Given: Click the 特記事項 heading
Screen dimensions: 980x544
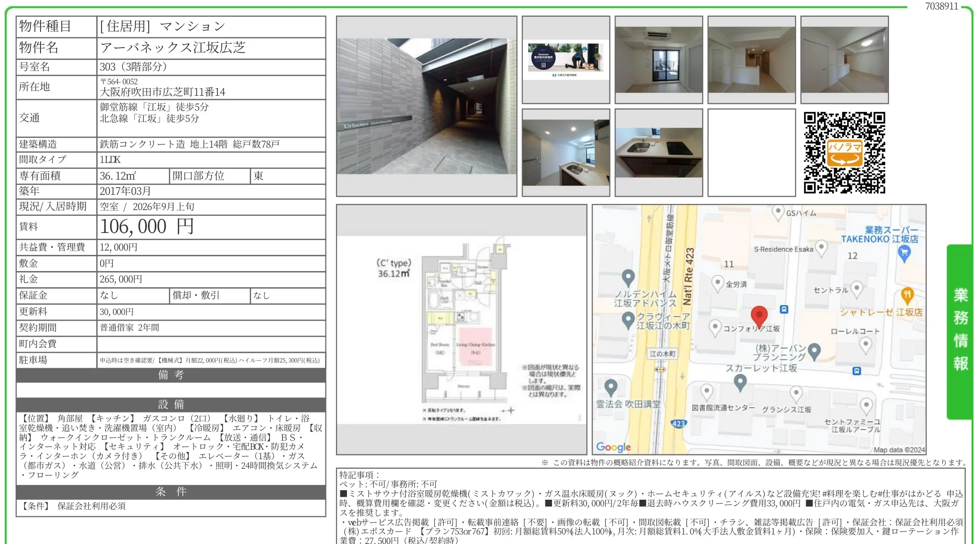Looking at the screenshot, I should tap(359, 475).
